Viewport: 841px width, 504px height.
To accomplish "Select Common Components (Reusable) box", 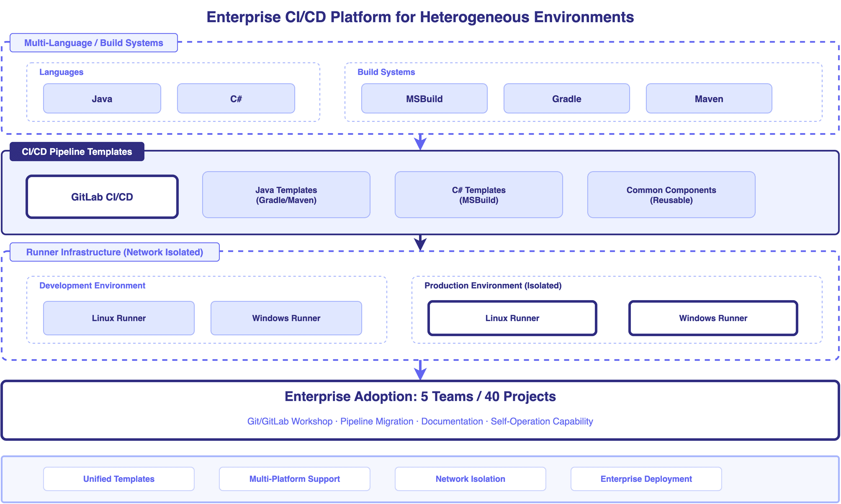I will coord(671,195).
